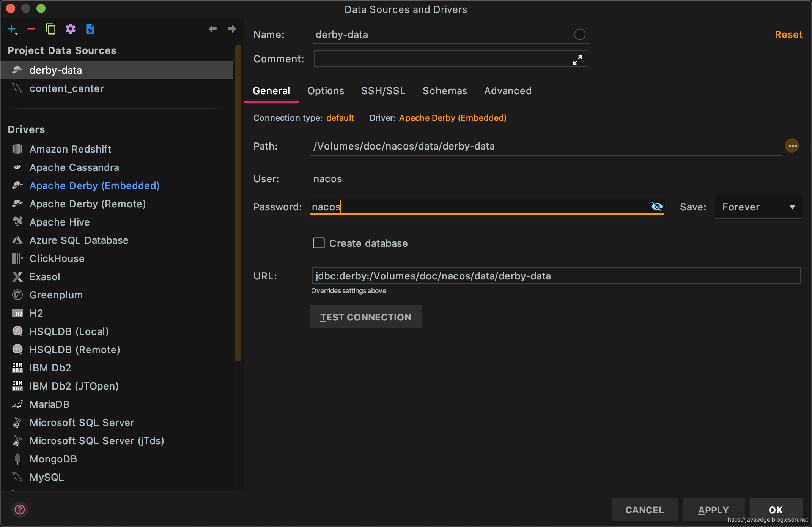Click the remove data source minus icon
Screen dimensions: 812x527
31,29
